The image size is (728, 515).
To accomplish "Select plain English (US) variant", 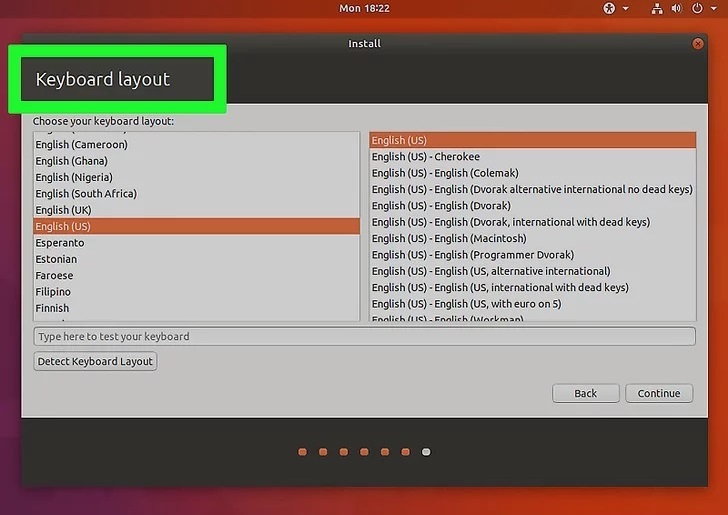I will [533, 140].
